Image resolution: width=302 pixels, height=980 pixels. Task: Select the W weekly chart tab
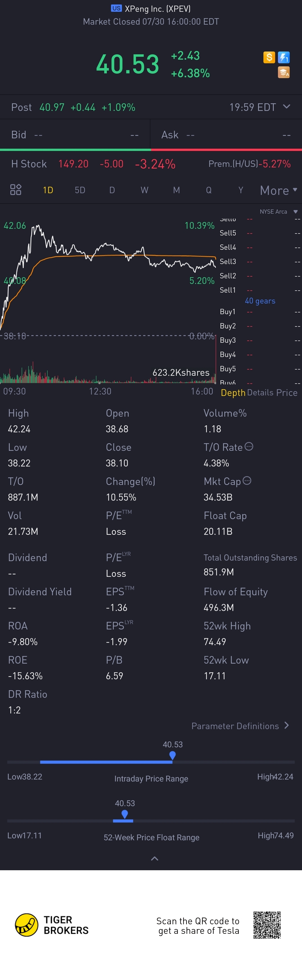tap(144, 190)
